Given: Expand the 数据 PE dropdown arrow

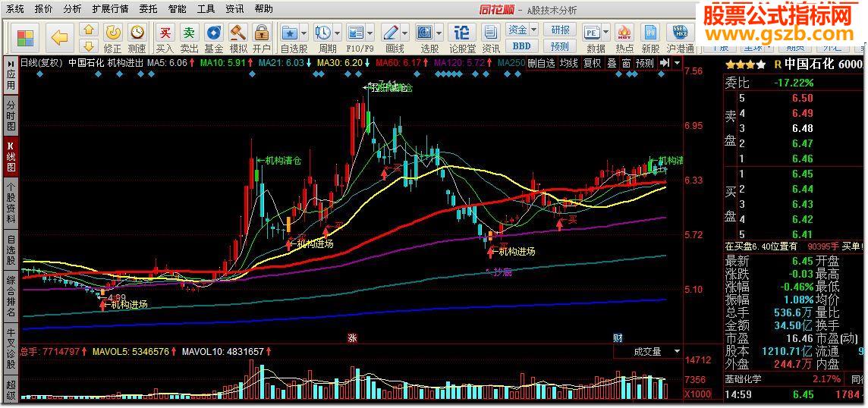Looking at the screenshot, I should coord(605,32).
